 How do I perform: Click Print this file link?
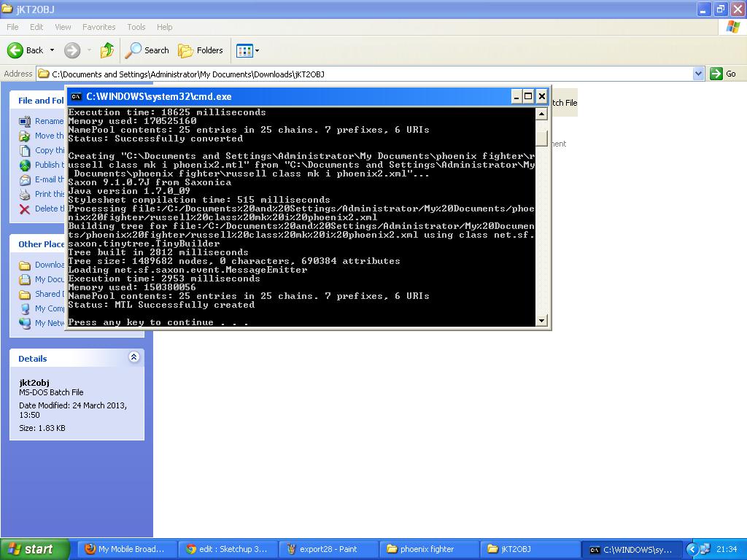[49, 194]
